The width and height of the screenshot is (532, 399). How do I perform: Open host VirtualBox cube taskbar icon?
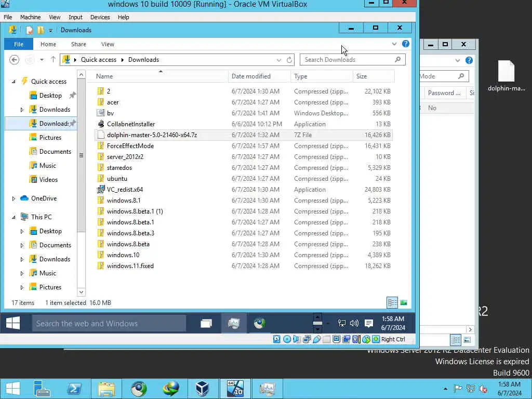point(202,389)
